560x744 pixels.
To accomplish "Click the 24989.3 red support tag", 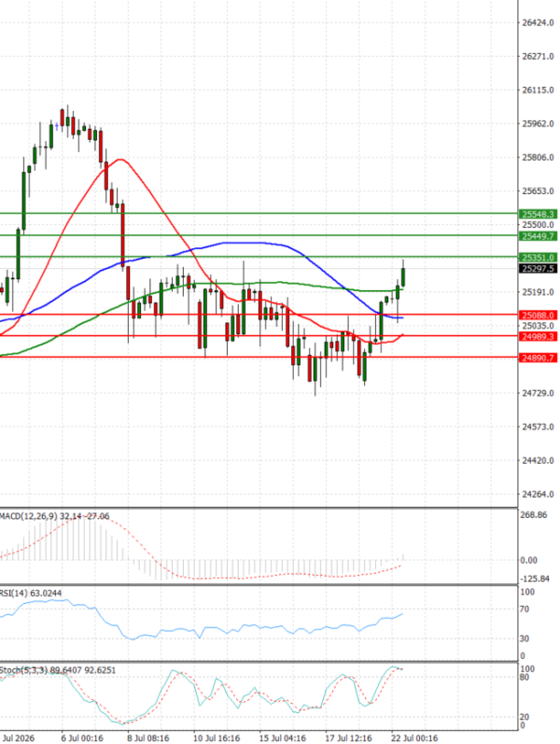I will tap(538, 336).
